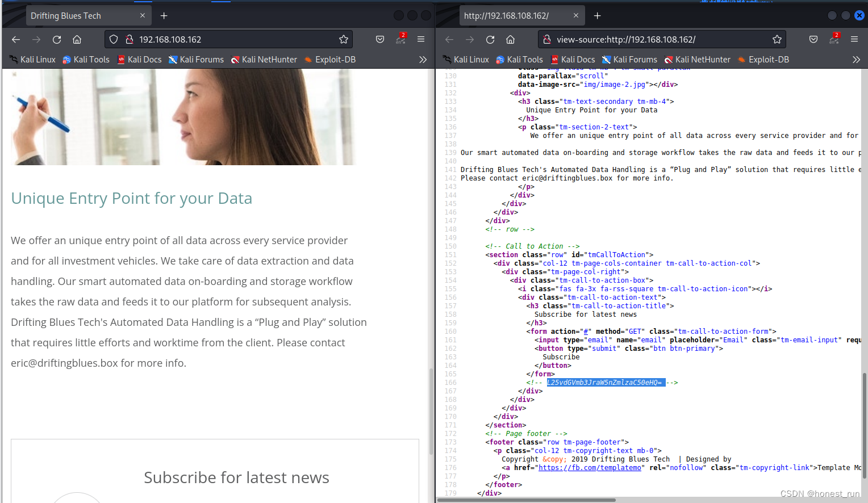Open Kali Linux bookmark in left window
Screen dimensions: 868x503
pos(32,60)
